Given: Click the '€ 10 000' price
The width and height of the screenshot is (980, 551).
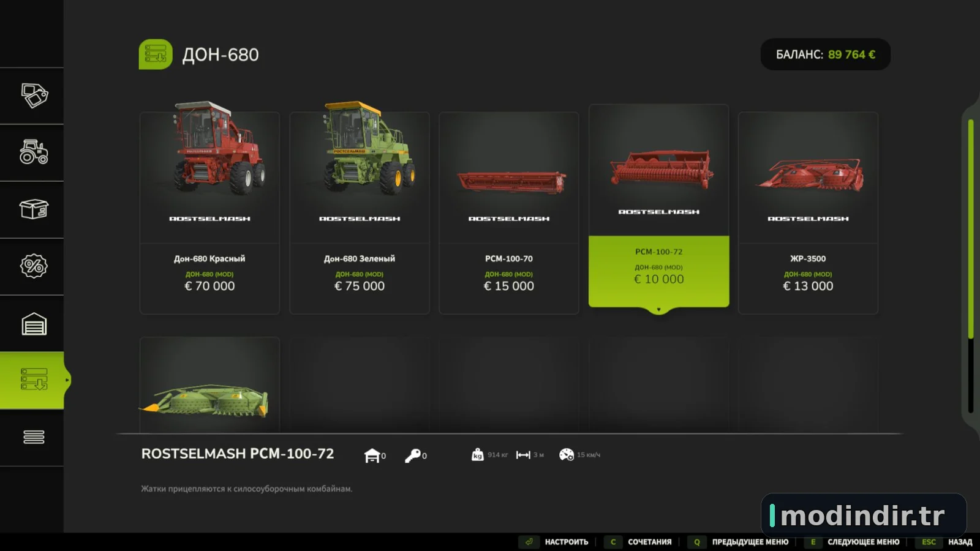Looking at the screenshot, I should click(658, 279).
